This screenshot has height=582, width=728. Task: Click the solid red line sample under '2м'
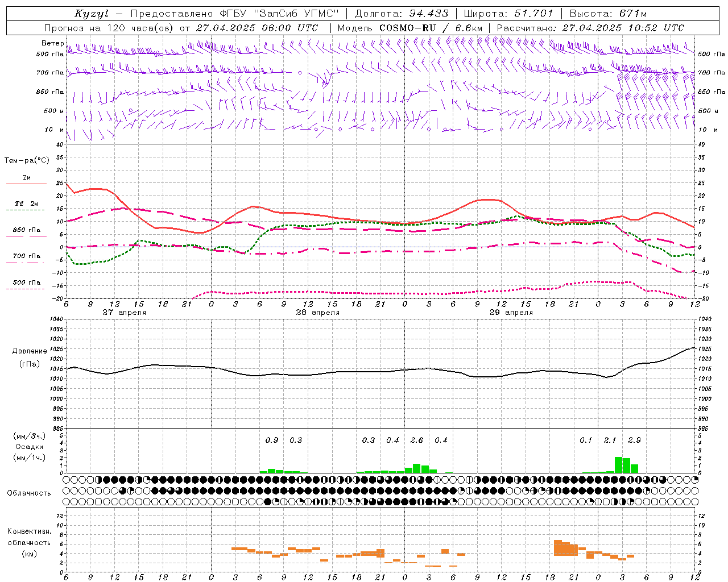(26, 184)
